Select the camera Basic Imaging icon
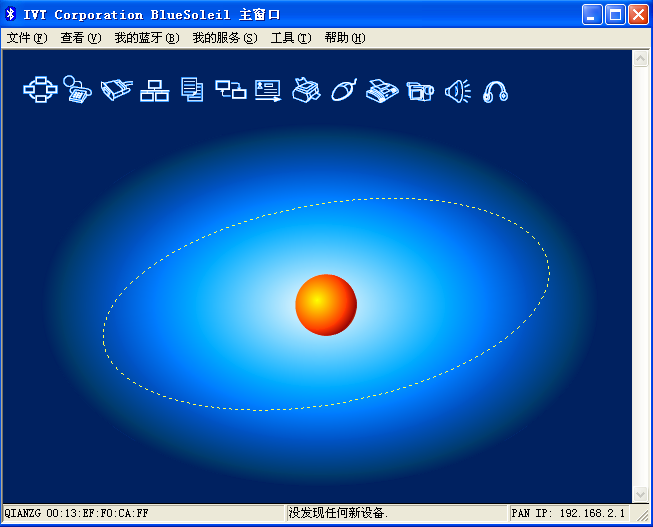Image resolution: width=653 pixels, height=527 pixels. coord(420,90)
